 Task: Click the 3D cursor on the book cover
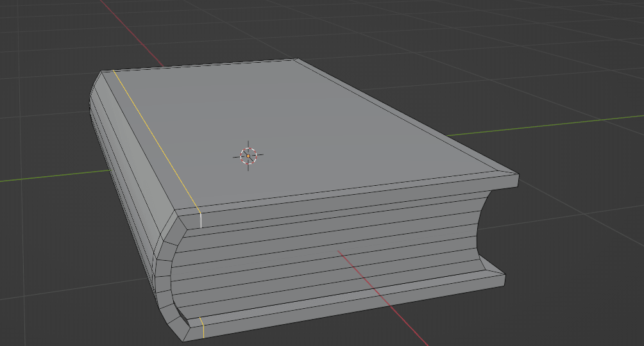pyautogui.click(x=248, y=155)
